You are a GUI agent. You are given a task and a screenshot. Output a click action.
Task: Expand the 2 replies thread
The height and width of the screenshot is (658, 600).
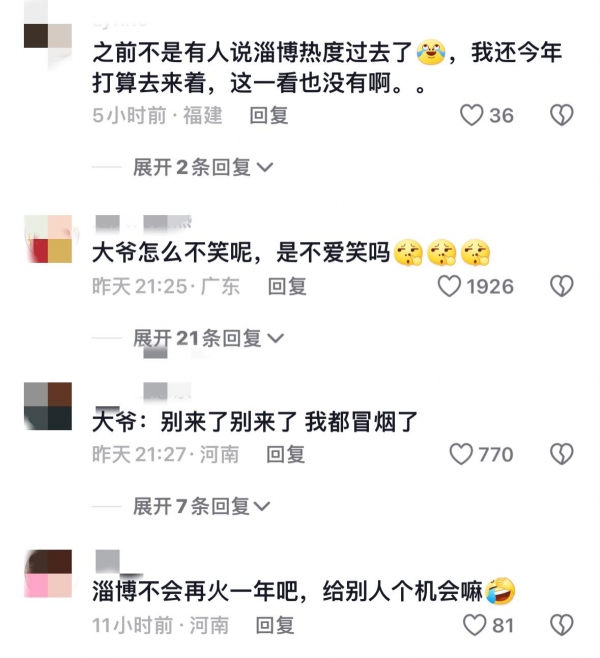click(x=203, y=167)
